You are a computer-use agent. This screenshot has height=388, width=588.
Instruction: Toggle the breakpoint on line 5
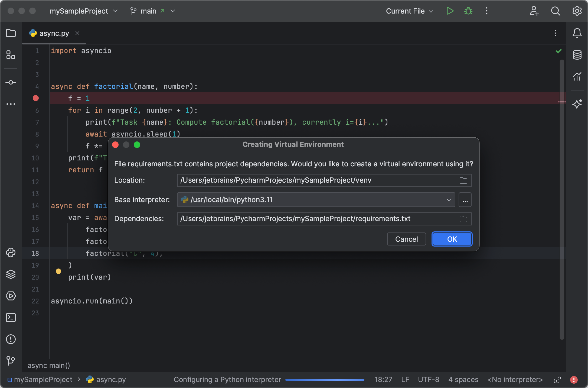35,98
